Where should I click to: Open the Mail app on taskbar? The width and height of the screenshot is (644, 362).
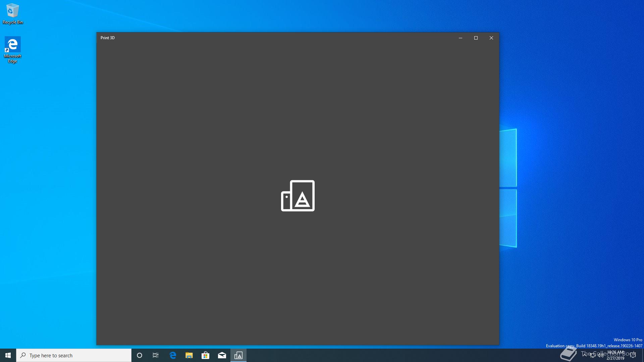pos(222,355)
